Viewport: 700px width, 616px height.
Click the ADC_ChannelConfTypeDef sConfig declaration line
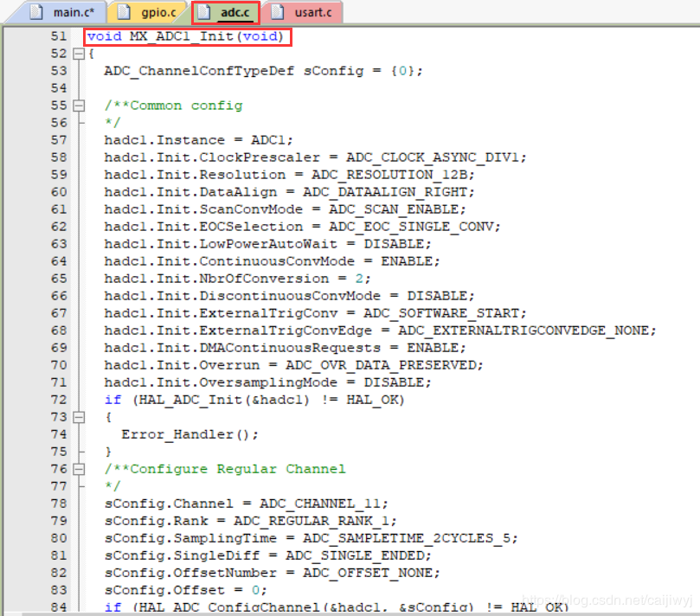click(x=263, y=71)
